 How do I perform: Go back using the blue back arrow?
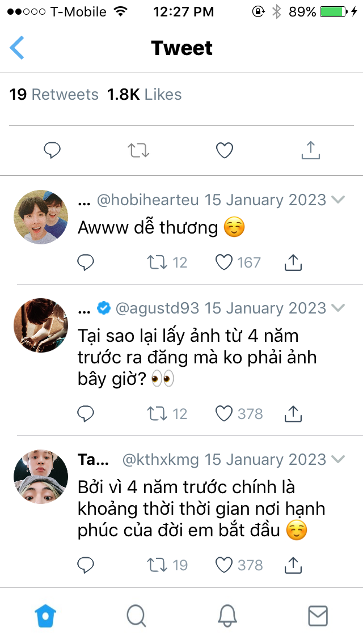pos(17,48)
